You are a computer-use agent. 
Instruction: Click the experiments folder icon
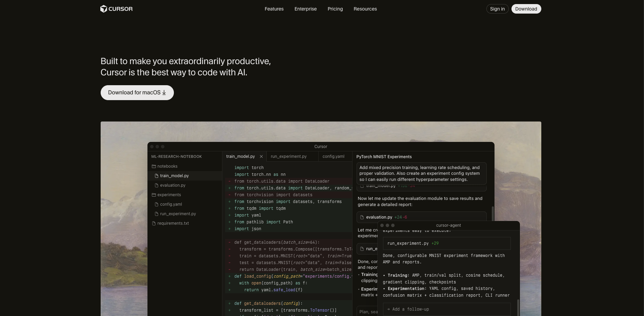[154, 195]
